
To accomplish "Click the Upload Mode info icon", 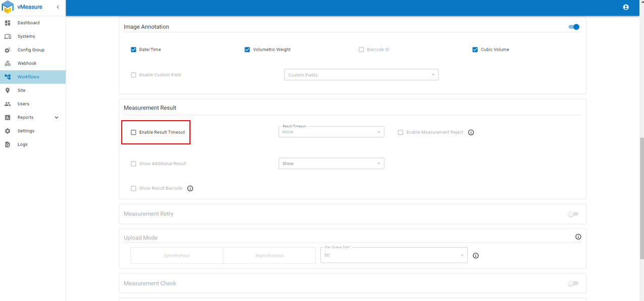I will 578,237.
